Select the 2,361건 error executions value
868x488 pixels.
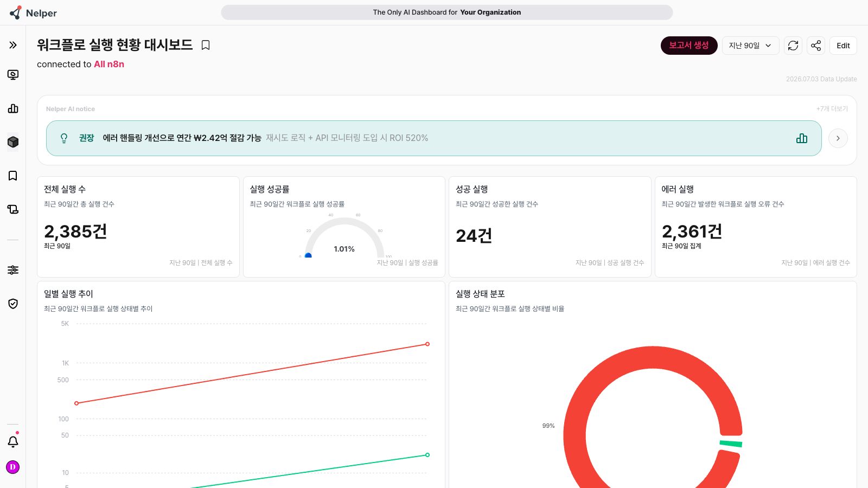click(x=692, y=232)
